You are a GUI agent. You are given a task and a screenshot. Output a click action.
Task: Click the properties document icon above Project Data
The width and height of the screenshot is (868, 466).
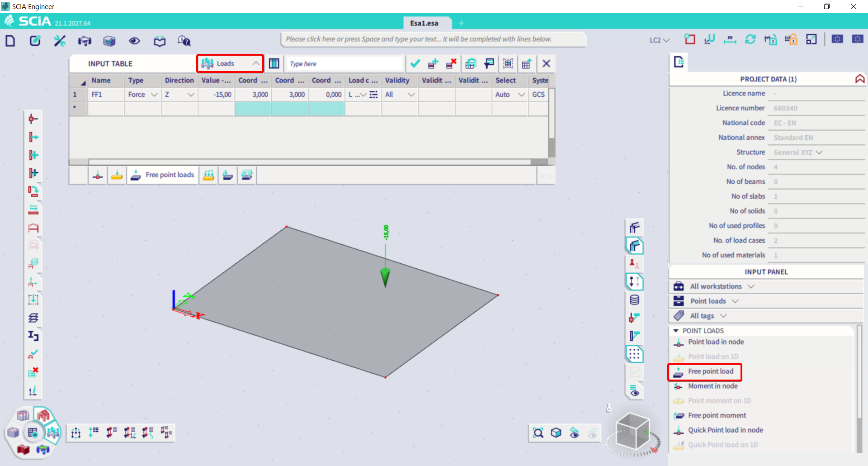679,62
